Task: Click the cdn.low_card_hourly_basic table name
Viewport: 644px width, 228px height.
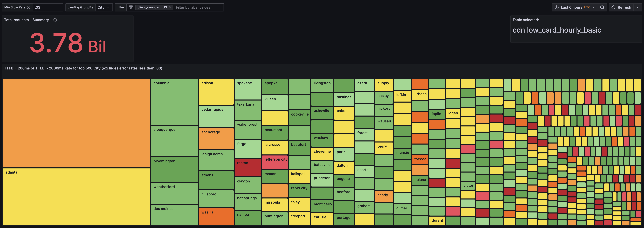Action: pos(557,30)
